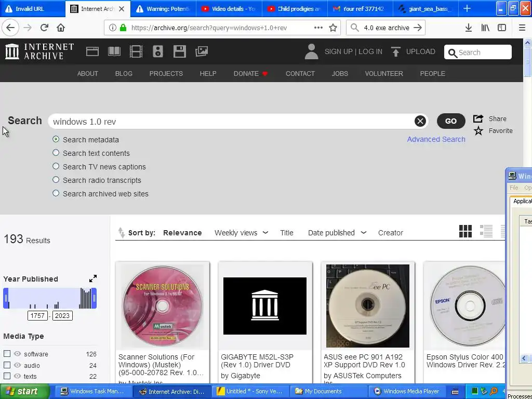Check the software media type checkbox
This screenshot has width=532, height=399.
point(7,353)
